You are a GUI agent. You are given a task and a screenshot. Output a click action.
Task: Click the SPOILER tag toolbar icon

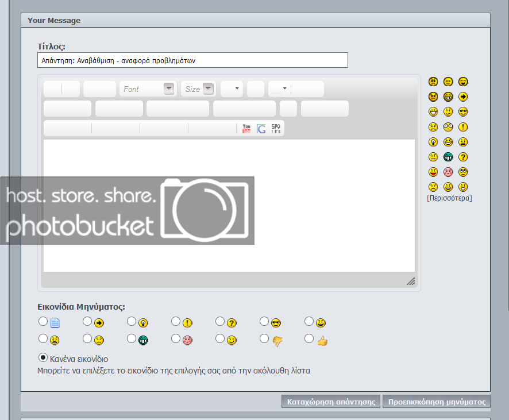coord(276,129)
